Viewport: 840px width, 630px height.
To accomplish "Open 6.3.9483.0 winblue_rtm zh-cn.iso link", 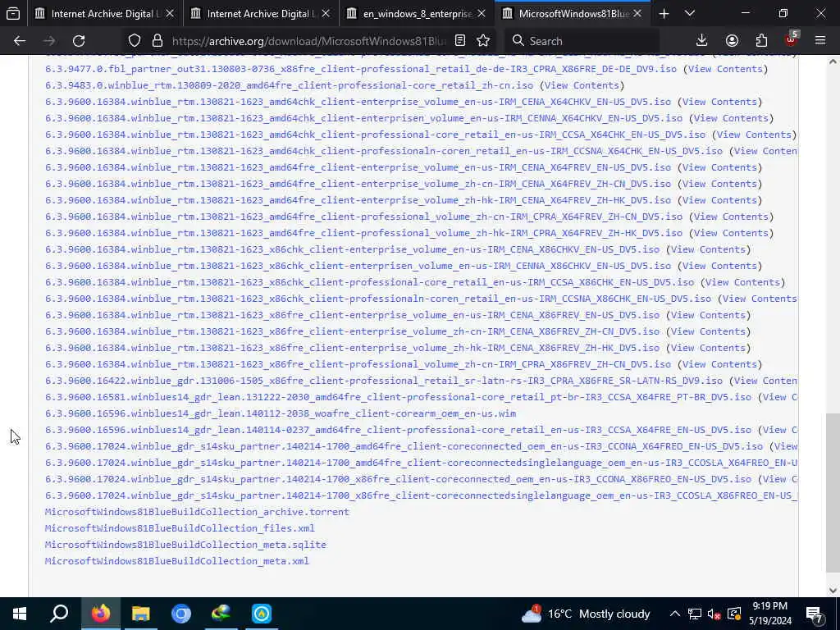I will 290,85.
